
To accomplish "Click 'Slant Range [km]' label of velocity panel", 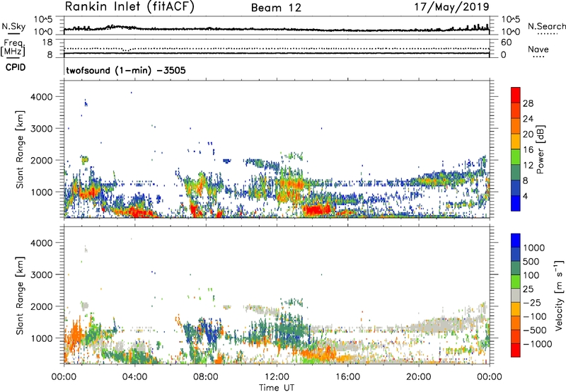I will [x=20, y=296].
